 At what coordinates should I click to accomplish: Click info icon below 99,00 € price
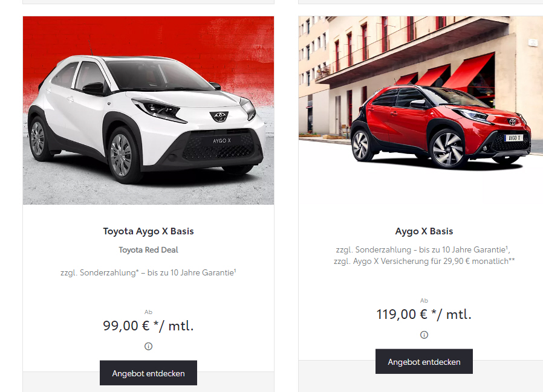(x=148, y=346)
